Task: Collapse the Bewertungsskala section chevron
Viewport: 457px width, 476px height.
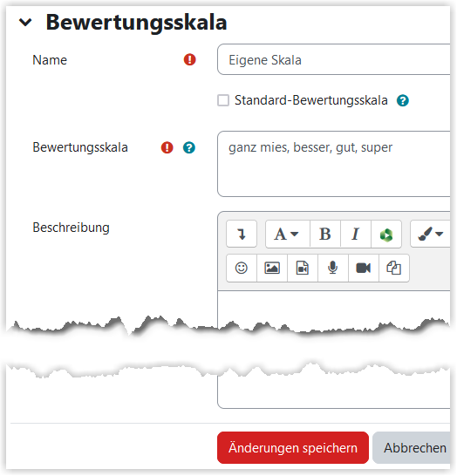Action: [25, 22]
